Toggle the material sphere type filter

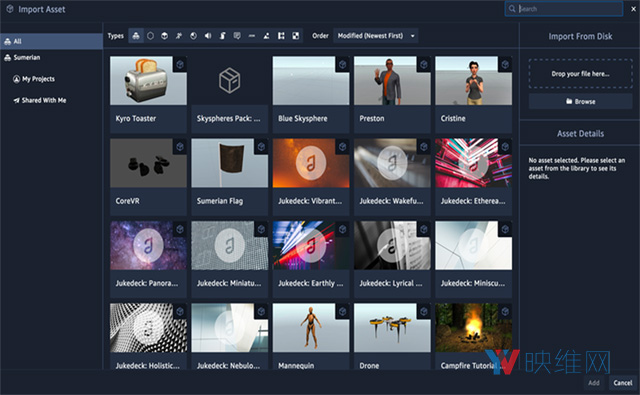(193, 36)
